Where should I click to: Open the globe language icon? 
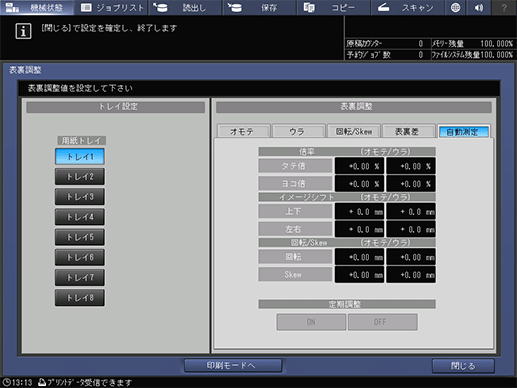point(455,7)
